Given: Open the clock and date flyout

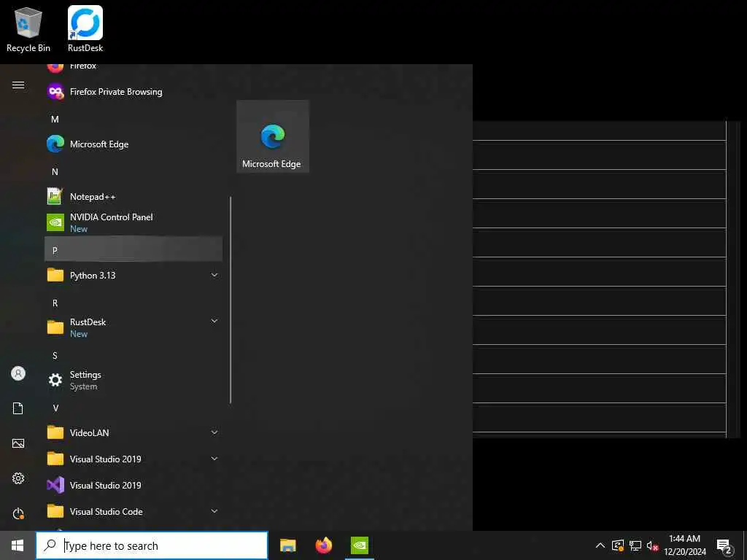Looking at the screenshot, I should (684, 545).
